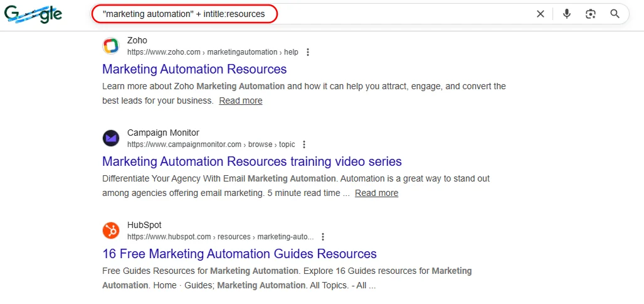Click snippet text "Free Guides Resources for"
Screen dimensions: 644x304
(156, 271)
